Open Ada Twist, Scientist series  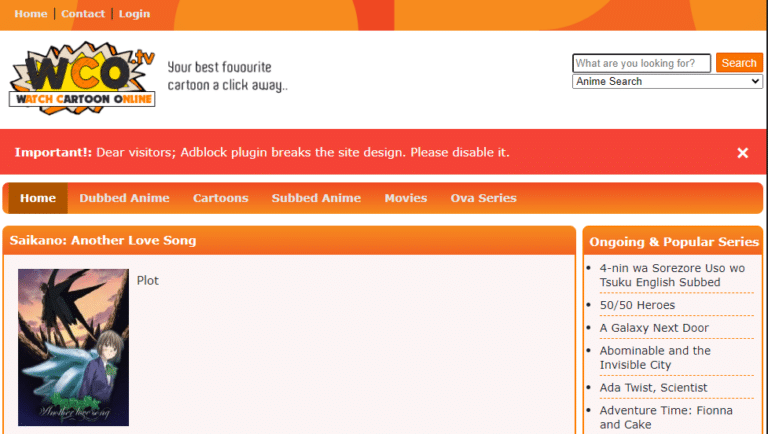(x=653, y=387)
